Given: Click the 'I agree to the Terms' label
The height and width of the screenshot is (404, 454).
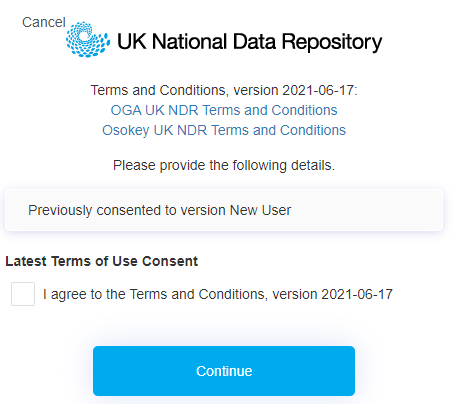Looking at the screenshot, I should point(218,294).
